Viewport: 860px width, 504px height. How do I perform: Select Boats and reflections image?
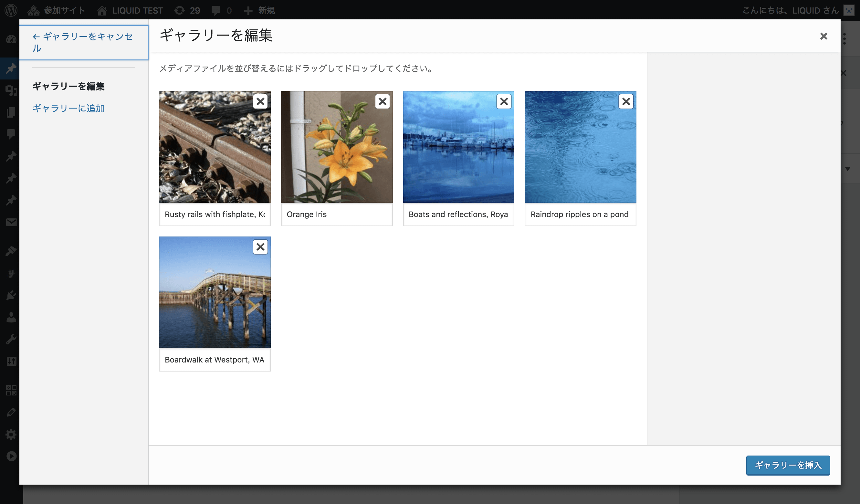[x=458, y=147]
